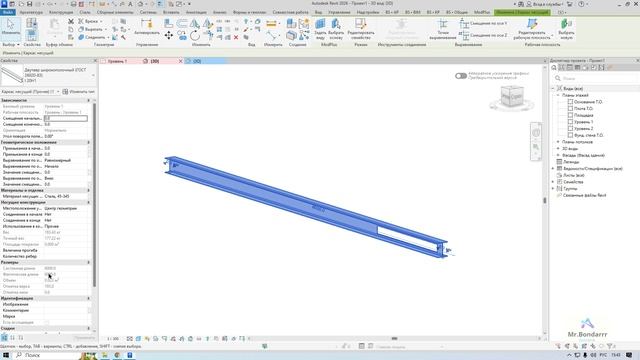This screenshot has height=360, width=640.
Task: Click Select Base (Выбрать основу) button
Action: pyautogui.click(x=336, y=29)
